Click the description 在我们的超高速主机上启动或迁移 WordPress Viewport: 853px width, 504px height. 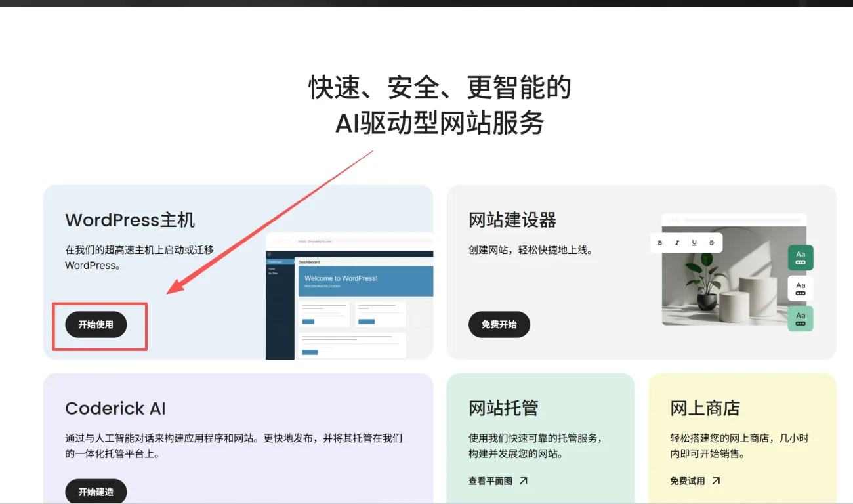(x=139, y=258)
